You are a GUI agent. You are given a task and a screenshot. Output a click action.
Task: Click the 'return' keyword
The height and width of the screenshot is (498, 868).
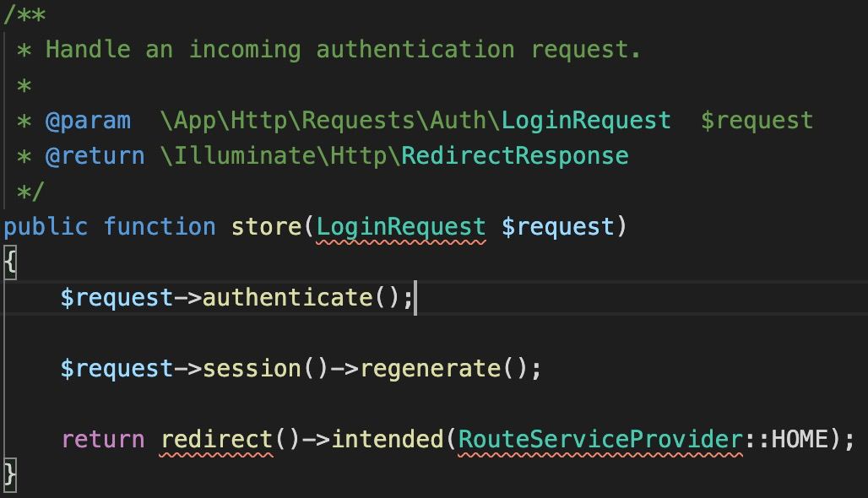(x=104, y=440)
